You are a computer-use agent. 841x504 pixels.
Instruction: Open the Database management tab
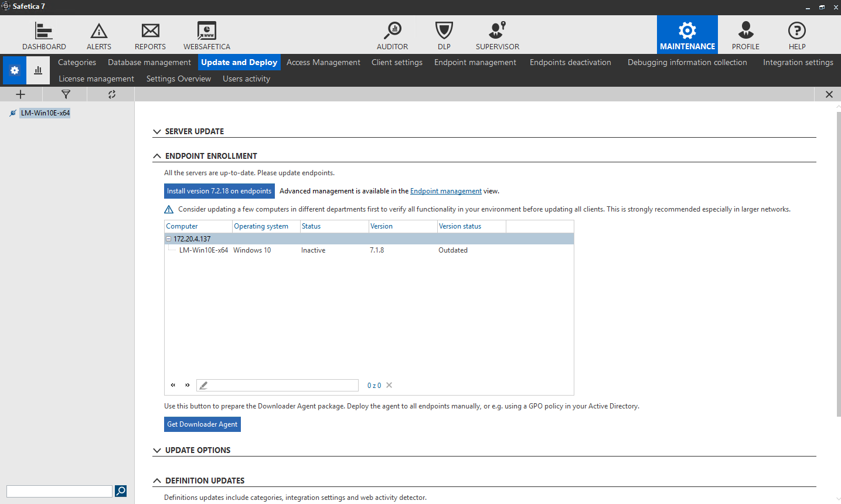149,62
